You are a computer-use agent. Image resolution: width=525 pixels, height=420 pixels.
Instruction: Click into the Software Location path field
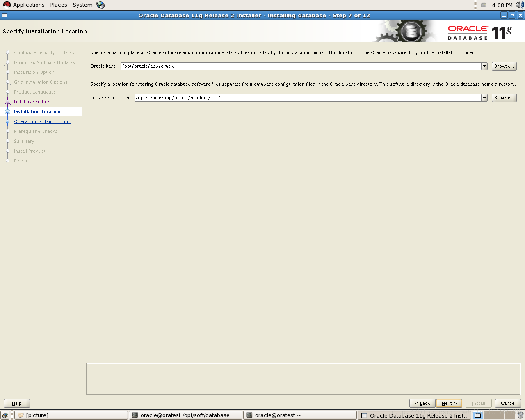coord(308,98)
